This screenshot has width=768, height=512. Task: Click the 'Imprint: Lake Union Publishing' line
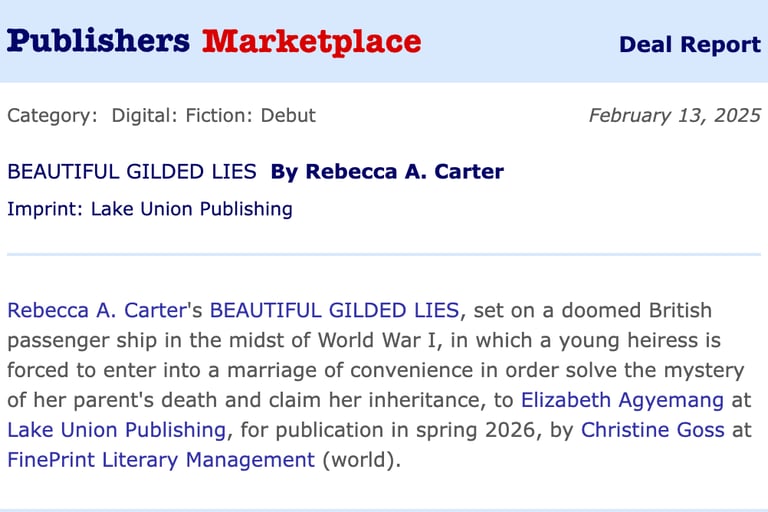(x=149, y=209)
